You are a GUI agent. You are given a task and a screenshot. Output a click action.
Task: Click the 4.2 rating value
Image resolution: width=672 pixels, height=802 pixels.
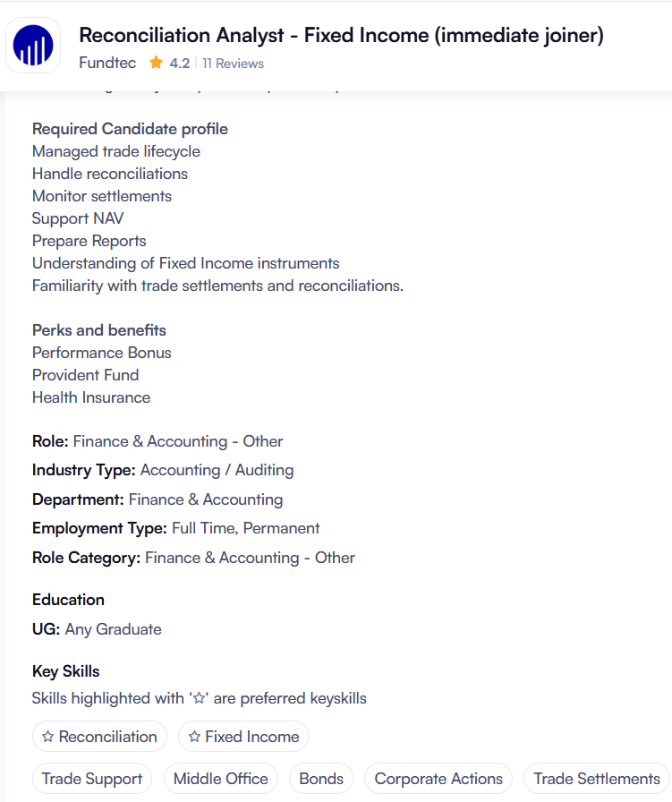tap(180, 64)
